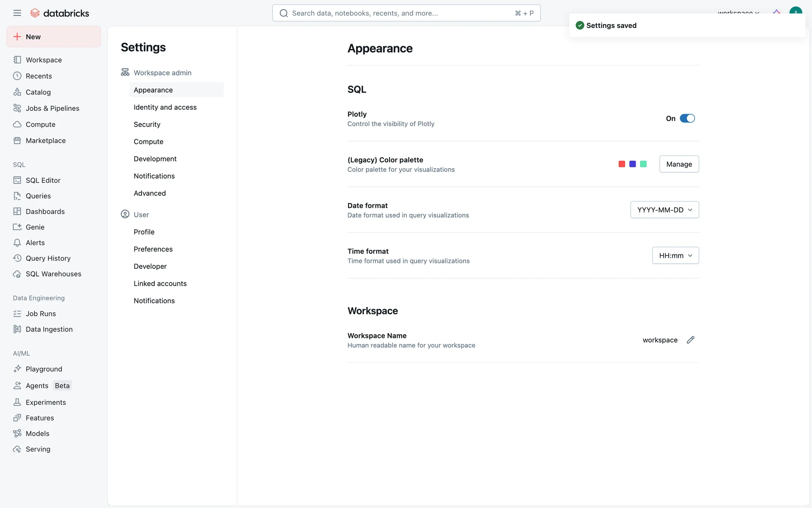812x508 pixels.
Task: Click the SQL Warehouses icon
Action: 17,274
